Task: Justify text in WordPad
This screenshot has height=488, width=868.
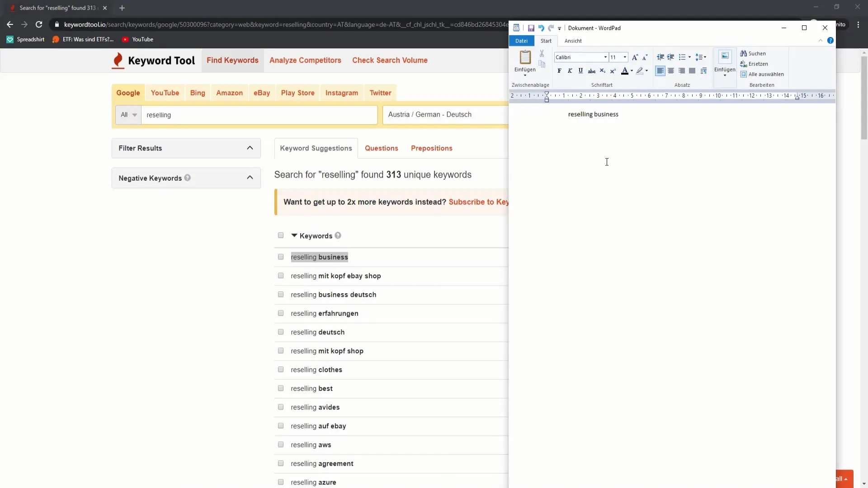Action: click(692, 71)
